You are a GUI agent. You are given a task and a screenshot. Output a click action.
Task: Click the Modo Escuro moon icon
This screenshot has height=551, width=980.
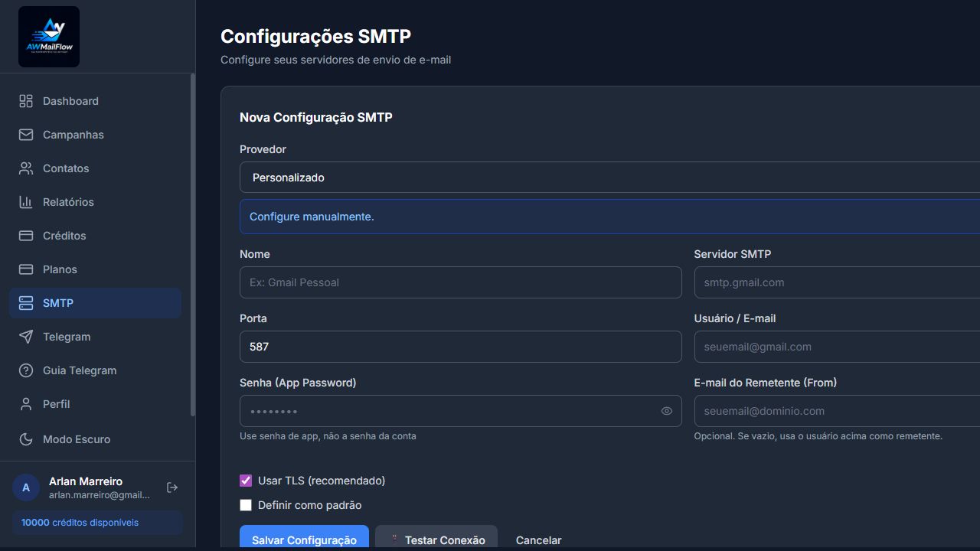[x=26, y=439]
